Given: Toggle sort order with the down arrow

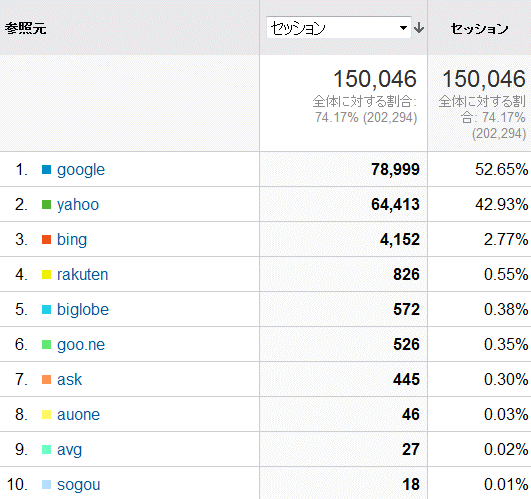Looking at the screenshot, I should tap(419, 28).
